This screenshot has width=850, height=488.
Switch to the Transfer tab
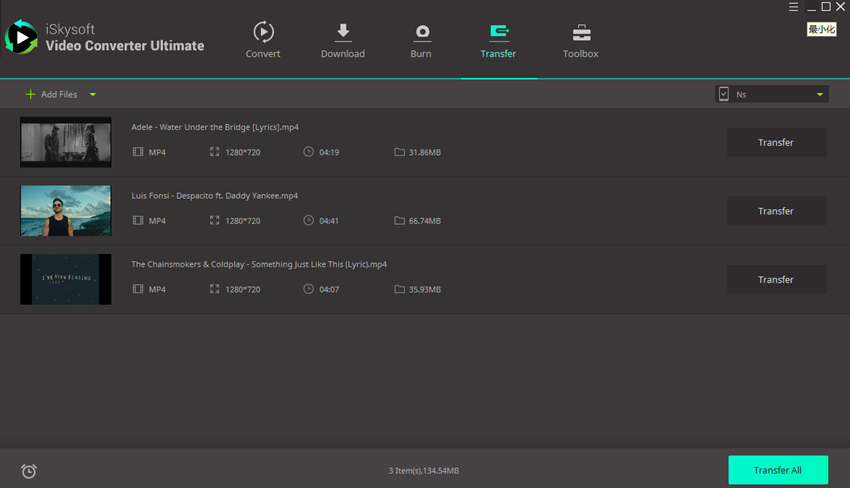pos(498,40)
